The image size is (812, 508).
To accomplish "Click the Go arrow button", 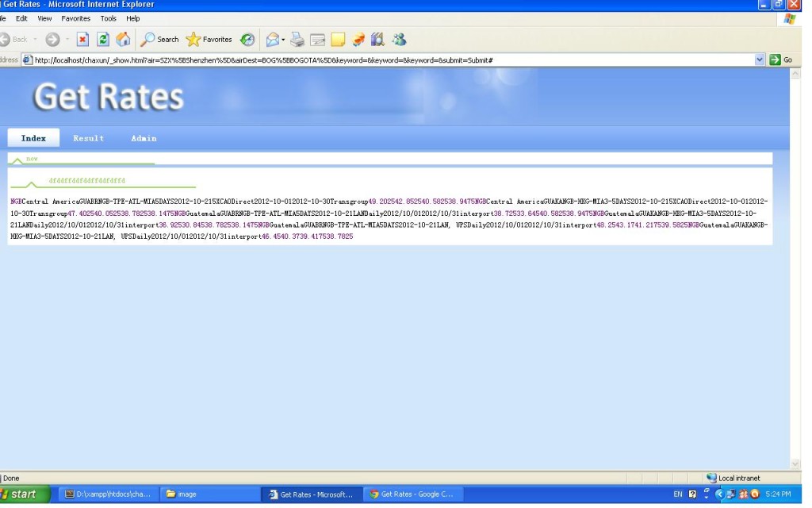I will click(x=781, y=60).
